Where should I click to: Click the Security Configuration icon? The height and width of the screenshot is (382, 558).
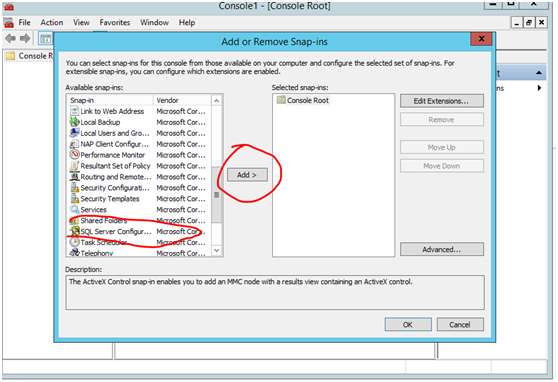pos(74,188)
